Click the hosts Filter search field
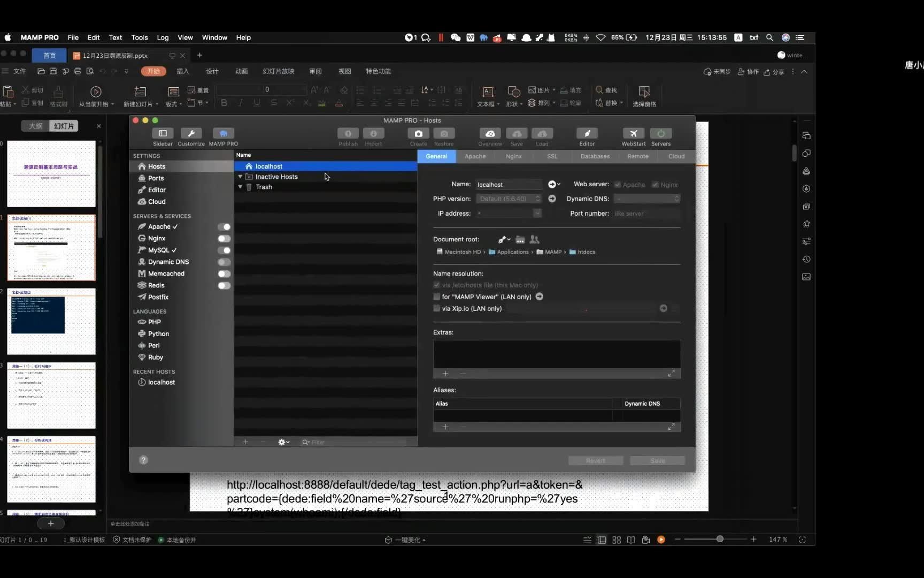The width and height of the screenshot is (924, 578). pos(353,442)
